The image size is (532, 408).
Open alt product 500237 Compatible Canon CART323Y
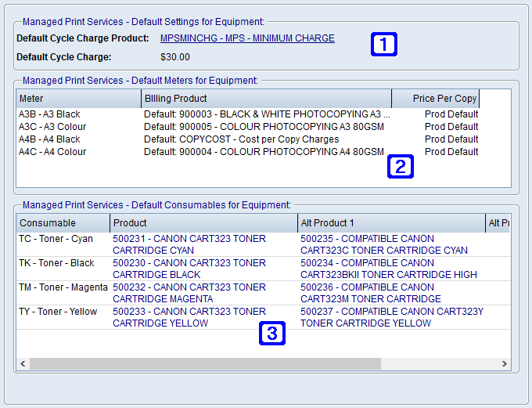[392, 317]
